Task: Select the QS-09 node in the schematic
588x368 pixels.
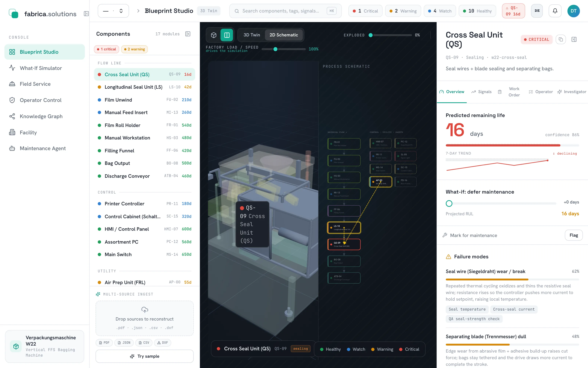Action: click(344, 244)
